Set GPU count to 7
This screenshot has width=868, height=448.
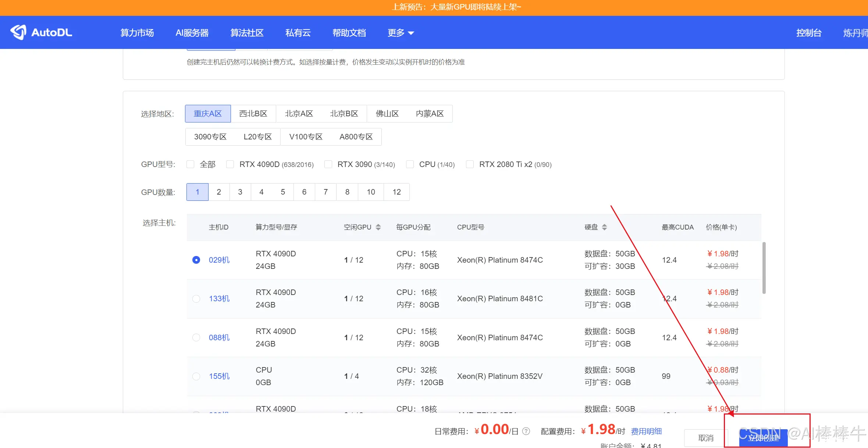325,192
